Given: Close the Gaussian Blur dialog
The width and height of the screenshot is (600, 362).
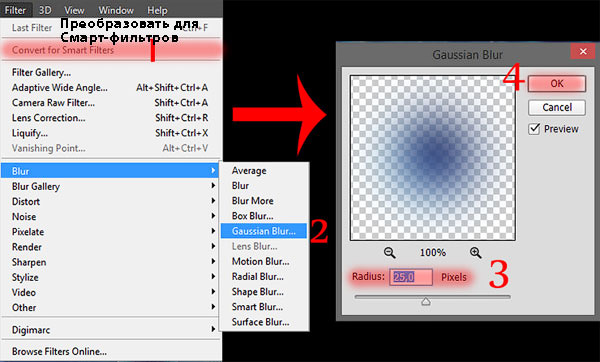Looking at the screenshot, I should (583, 51).
